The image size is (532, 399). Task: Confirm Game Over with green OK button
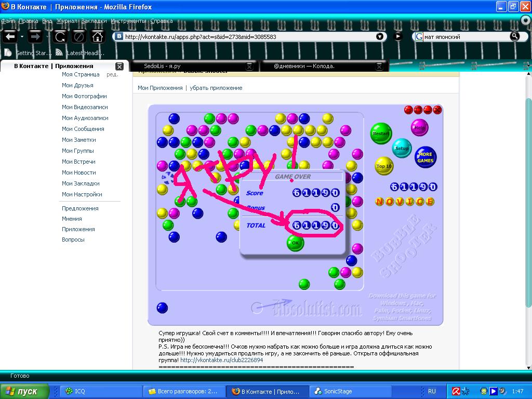pos(295,243)
